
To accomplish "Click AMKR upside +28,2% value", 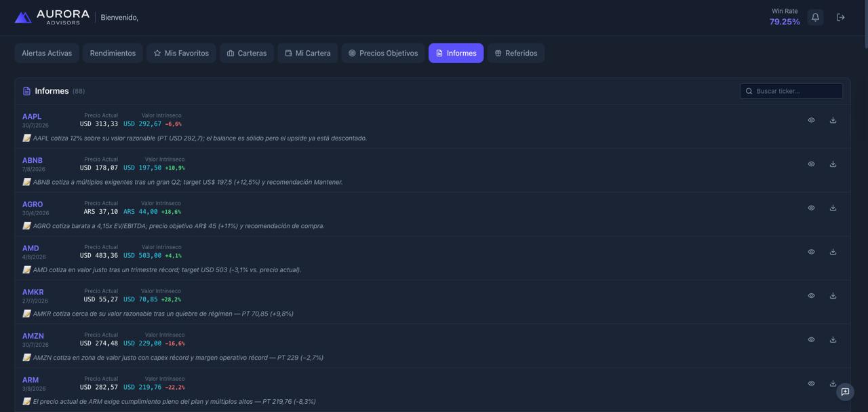I will [x=171, y=299].
